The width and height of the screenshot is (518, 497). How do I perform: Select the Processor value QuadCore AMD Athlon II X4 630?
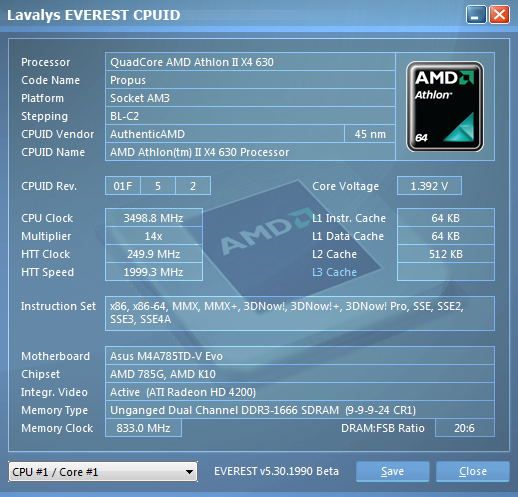(x=250, y=62)
